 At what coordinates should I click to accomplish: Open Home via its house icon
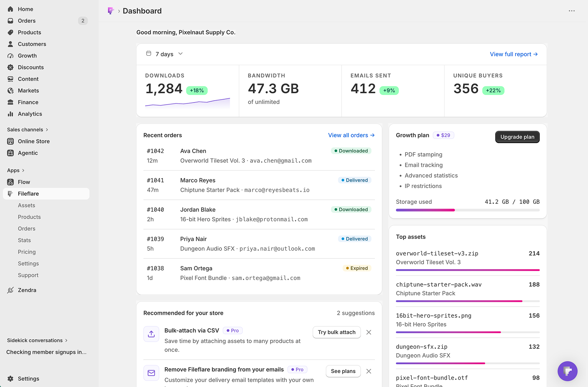point(10,9)
